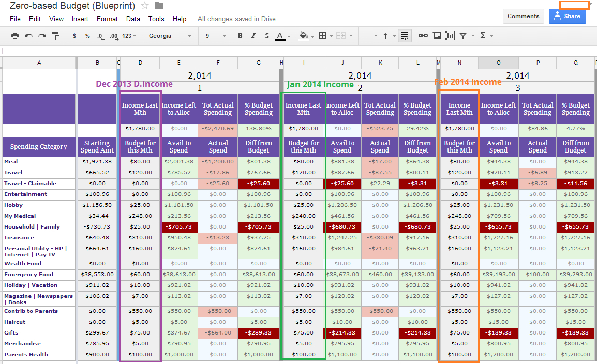Open vertical align options
Viewport: 597px width, 364px height.
coord(385,36)
